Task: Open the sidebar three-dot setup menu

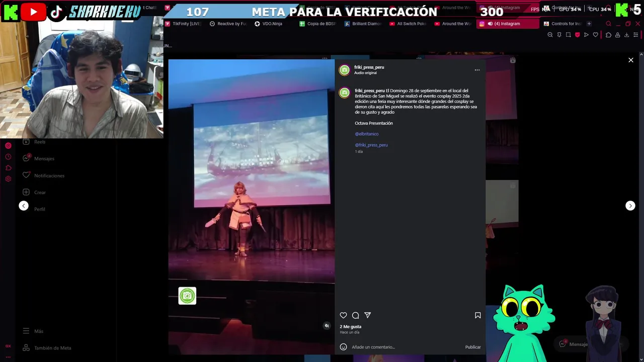Action: [x=8, y=356]
